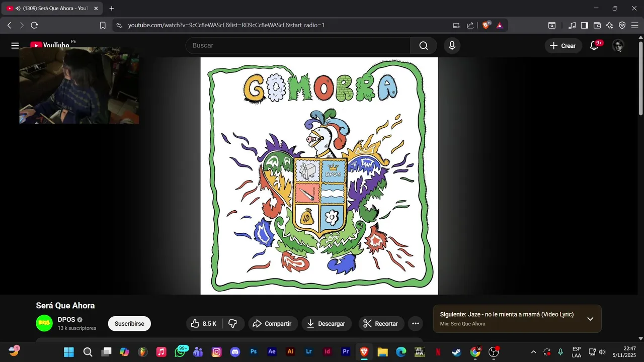
Task: Click the install app icon in address bar
Action: click(456, 25)
